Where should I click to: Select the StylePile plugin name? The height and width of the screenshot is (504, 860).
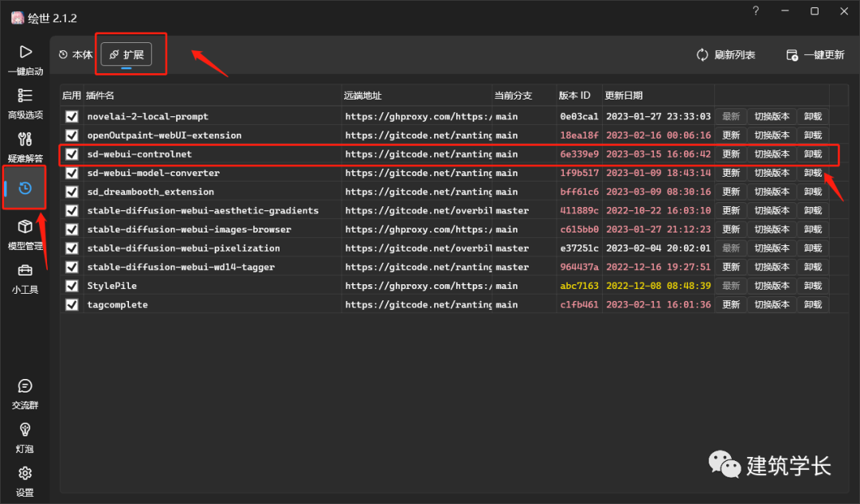point(112,286)
